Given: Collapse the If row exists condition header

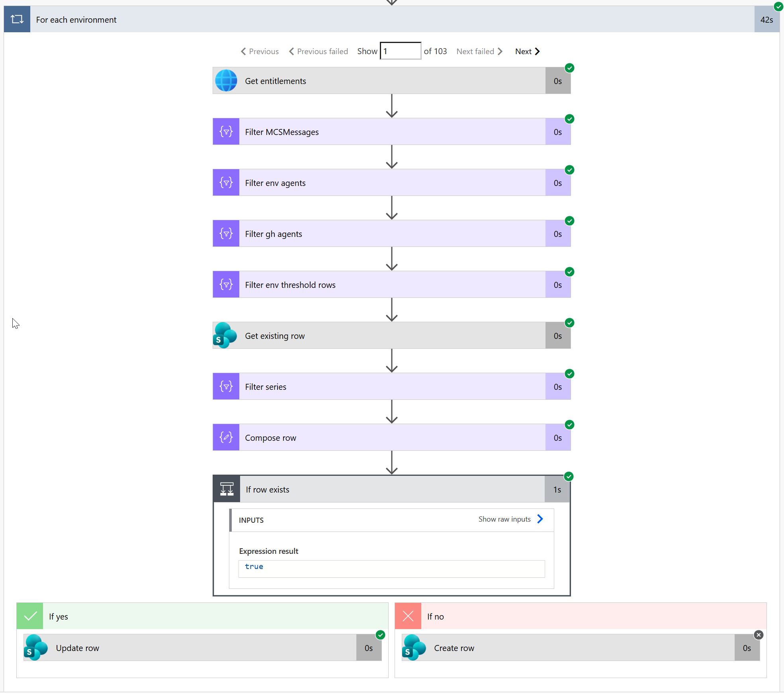Looking at the screenshot, I should 392,489.
